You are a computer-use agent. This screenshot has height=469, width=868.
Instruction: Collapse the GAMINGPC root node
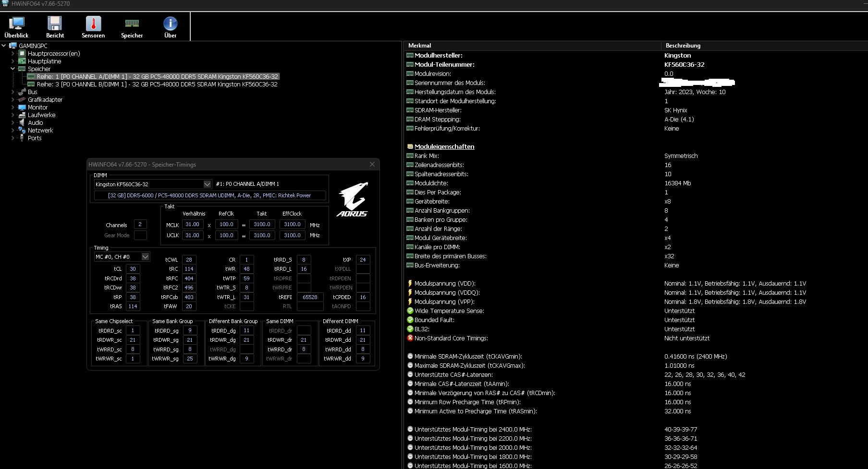(x=4, y=46)
